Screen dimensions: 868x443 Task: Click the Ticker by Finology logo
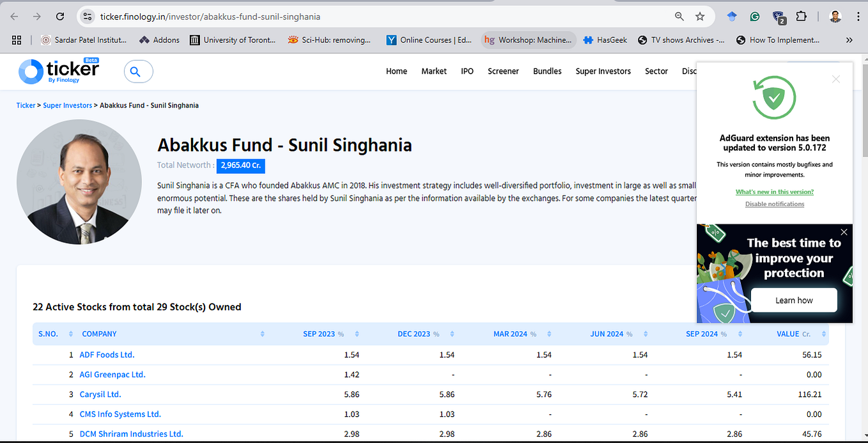(59, 71)
